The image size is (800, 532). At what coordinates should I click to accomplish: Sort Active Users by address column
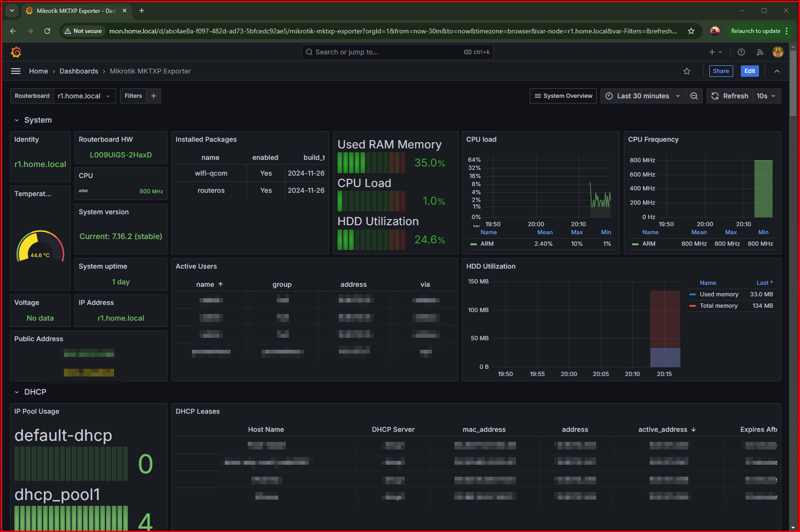[354, 284]
